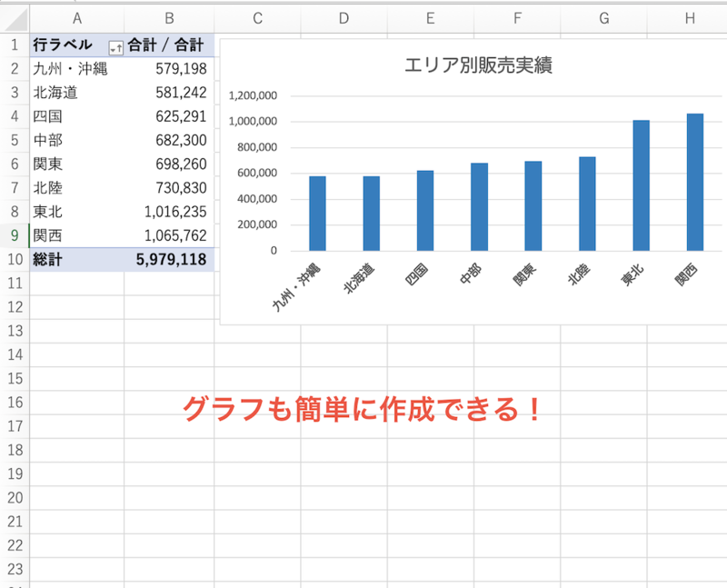The image size is (727, 588).
Task: Select cell with value 625,291
Action: [x=169, y=116]
